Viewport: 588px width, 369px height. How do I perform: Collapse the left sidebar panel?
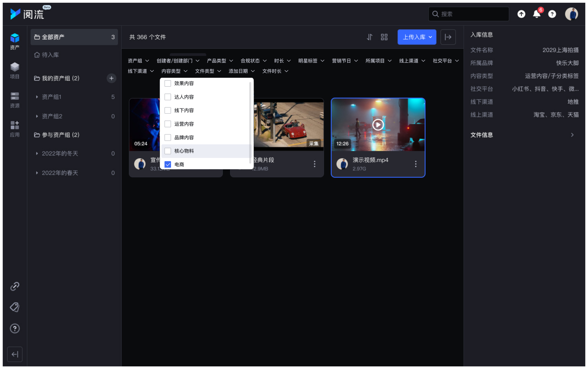click(x=15, y=354)
